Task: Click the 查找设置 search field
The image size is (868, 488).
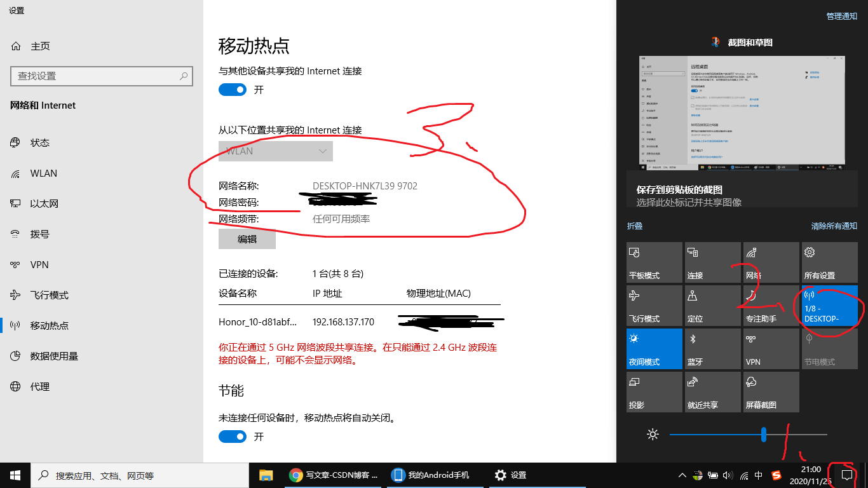Action: (x=102, y=76)
